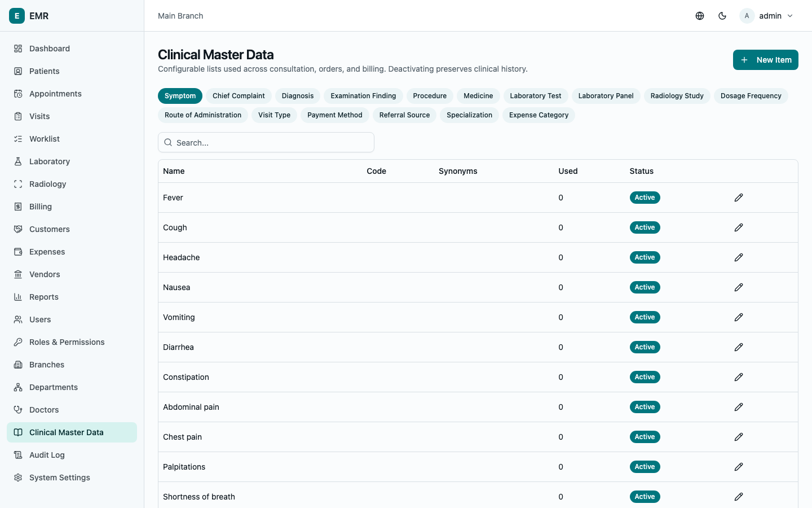Viewport: 812px width, 508px height.
Task: Click the EMR logo in sidebar
Action: (x=17, y=16)
